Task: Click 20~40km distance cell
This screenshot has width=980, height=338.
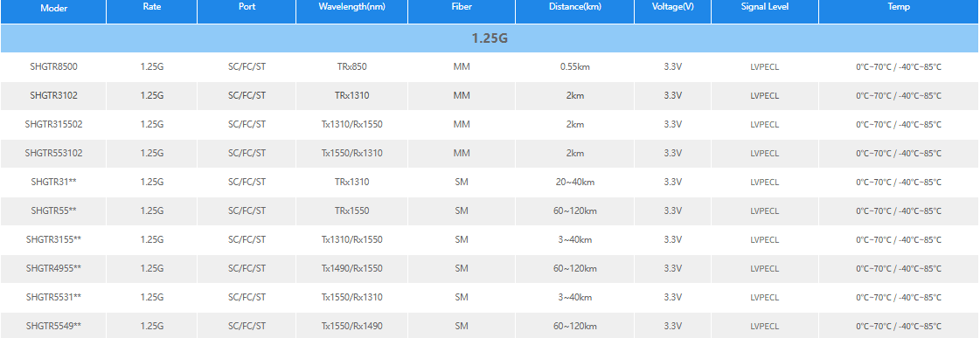Action: (x=575, y=182)
